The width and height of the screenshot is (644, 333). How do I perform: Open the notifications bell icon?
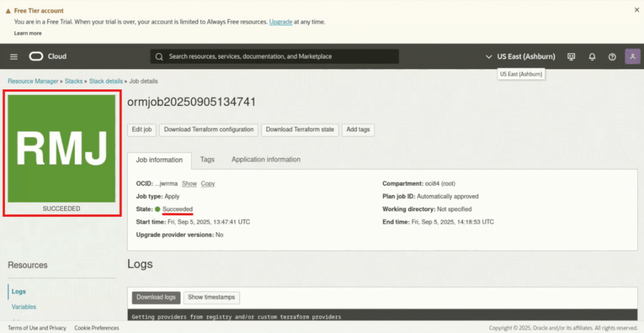click(x=592, y=57)
